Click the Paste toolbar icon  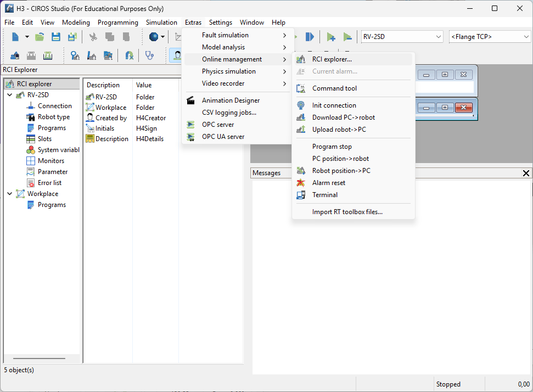click(x=126, y=37)
